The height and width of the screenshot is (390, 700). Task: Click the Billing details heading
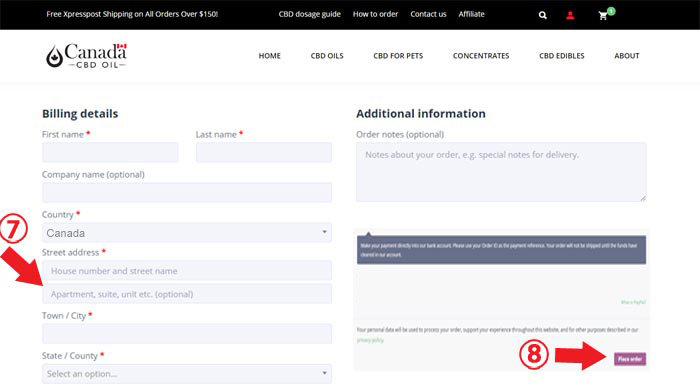click(x=80, y=114)
